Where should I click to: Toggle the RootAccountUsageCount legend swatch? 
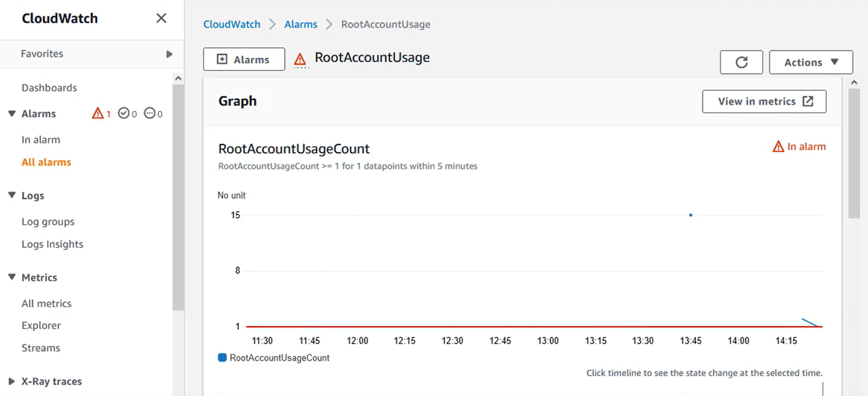222,357
